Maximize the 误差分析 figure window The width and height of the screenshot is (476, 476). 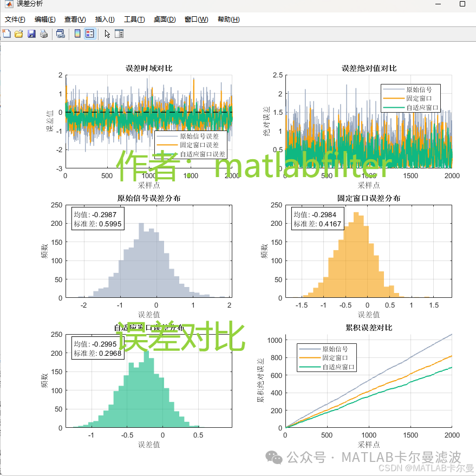pyautogui.click(x=462, y=4)
